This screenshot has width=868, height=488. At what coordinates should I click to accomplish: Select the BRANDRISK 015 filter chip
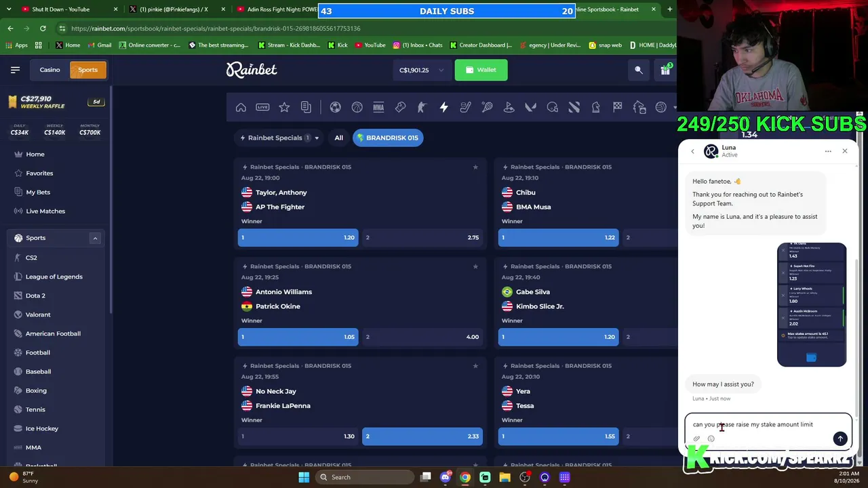pyautogui.click(x=388, y=138)
